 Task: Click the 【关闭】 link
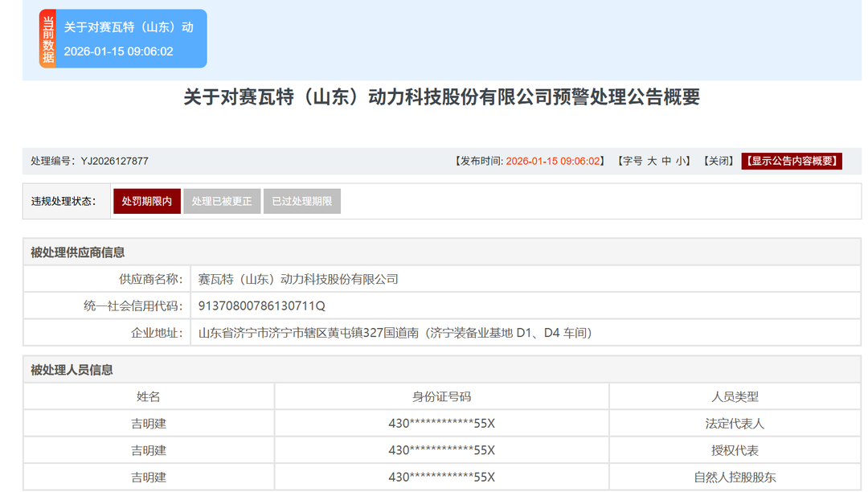point(718,161)
